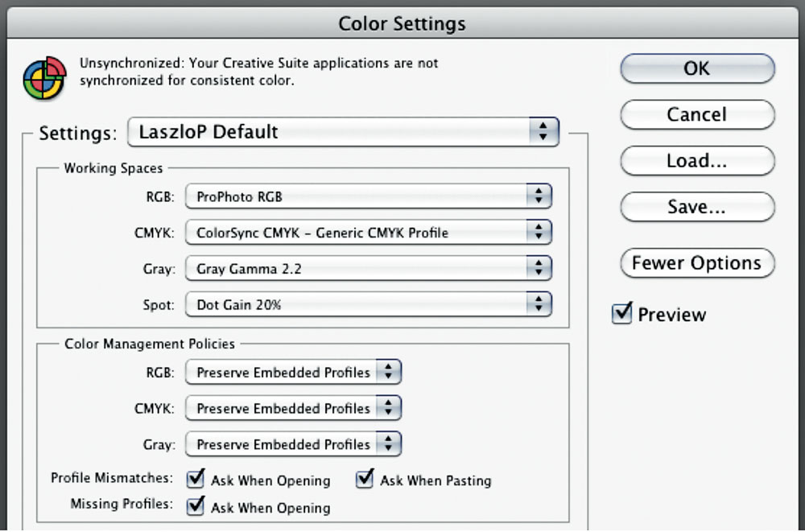Cancel the Color Settings dialog
805x532 pixels.
[697, 114]
